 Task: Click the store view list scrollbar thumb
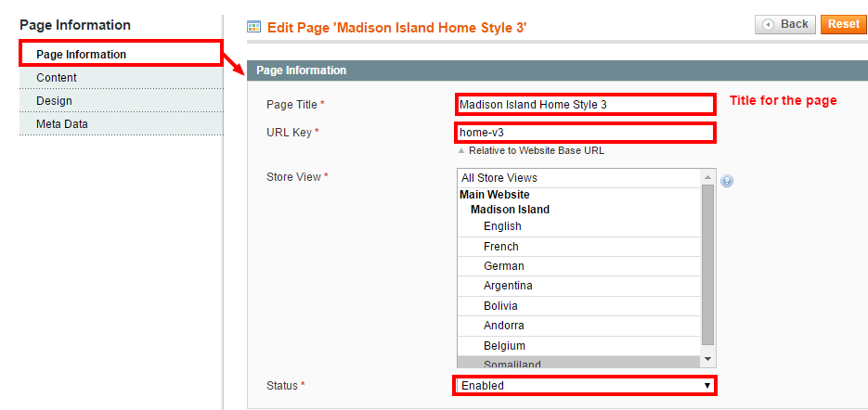pyautogui.click(x=707, y=265)
